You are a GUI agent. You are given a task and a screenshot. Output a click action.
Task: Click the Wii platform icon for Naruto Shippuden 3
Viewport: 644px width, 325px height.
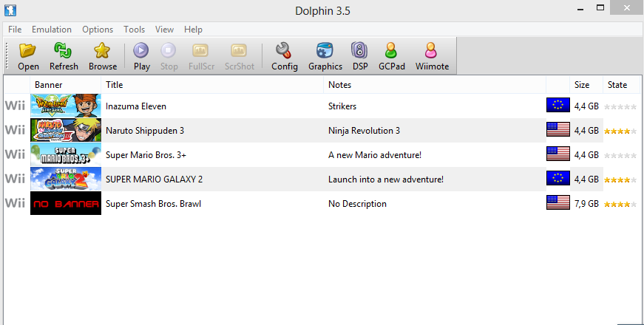pos(16,130)
